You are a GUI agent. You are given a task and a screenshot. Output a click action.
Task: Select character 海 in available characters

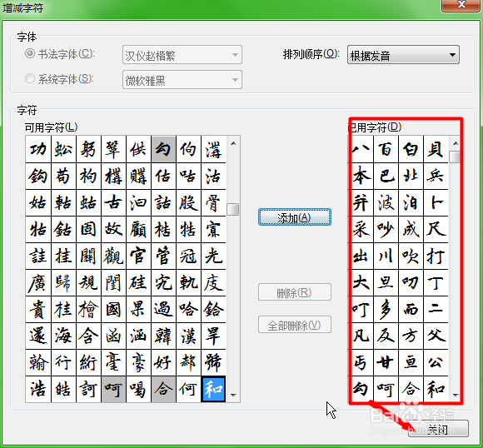pyautogui.click(x=63, y=336)
